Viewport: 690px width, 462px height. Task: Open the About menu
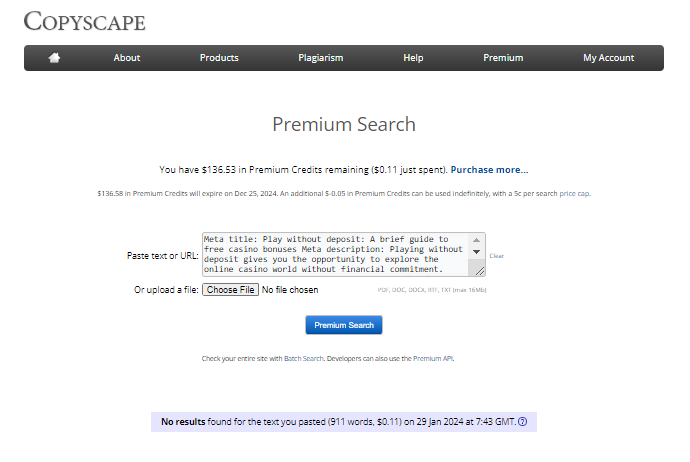point(127,58)
